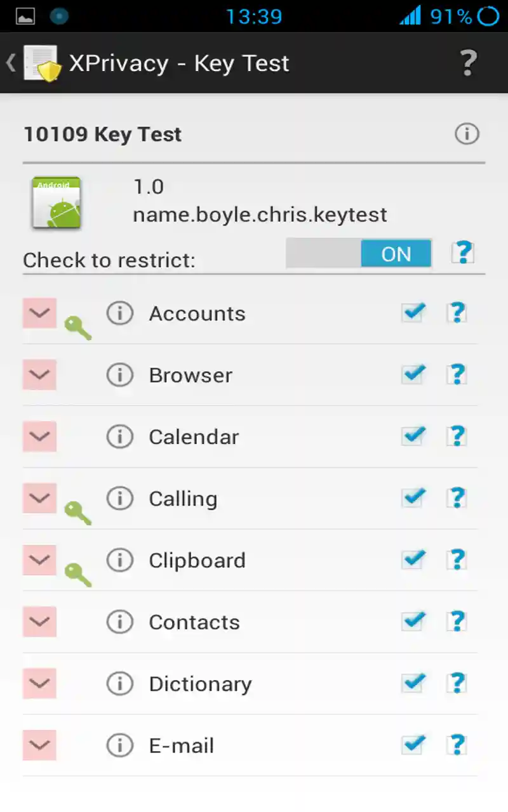Tap the help question mark in title bar

coord(468,63)
